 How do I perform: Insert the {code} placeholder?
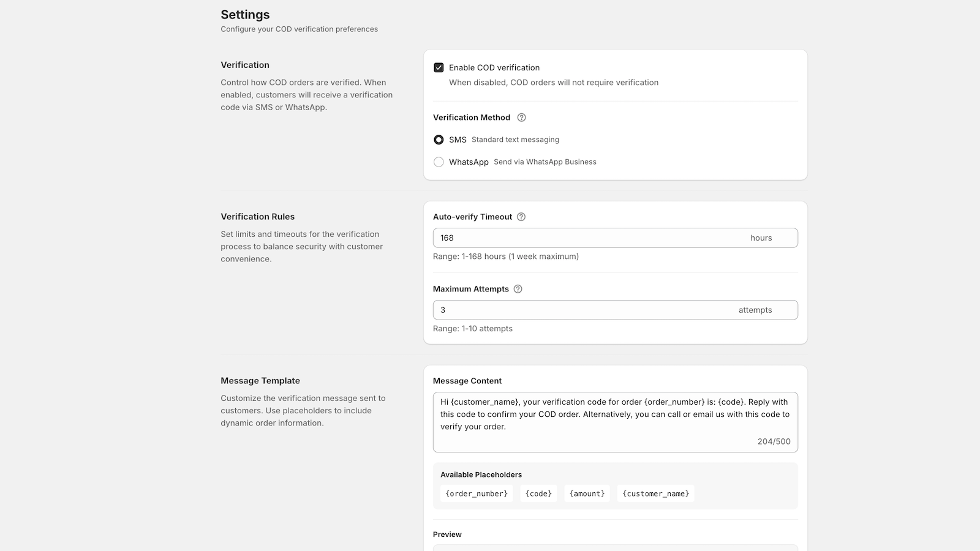(x=538, y=493)
